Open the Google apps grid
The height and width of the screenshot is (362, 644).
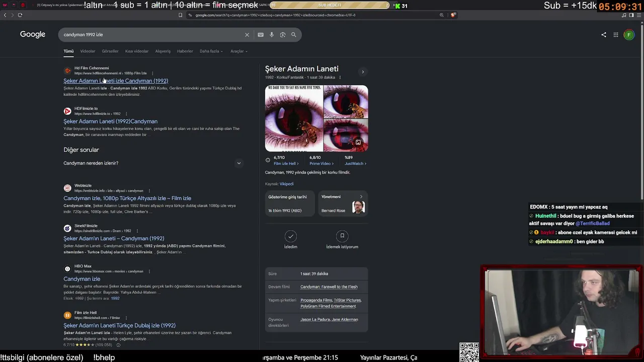tap(616, 35)
